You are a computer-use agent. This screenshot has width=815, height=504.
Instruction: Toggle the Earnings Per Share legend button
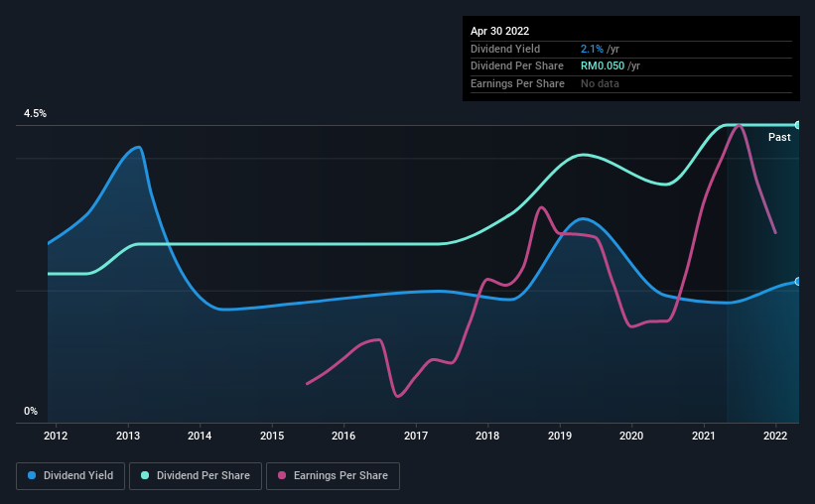[333, 476]
